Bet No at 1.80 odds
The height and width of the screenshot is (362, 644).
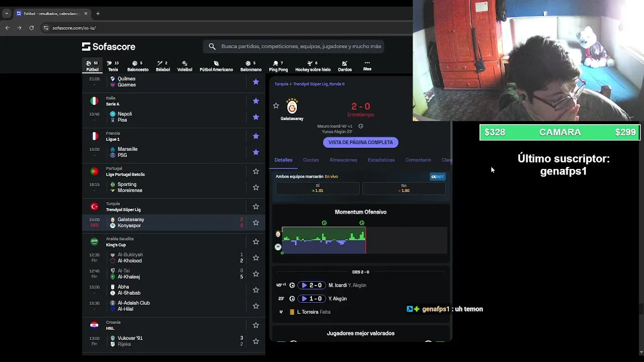click(404, 188)
